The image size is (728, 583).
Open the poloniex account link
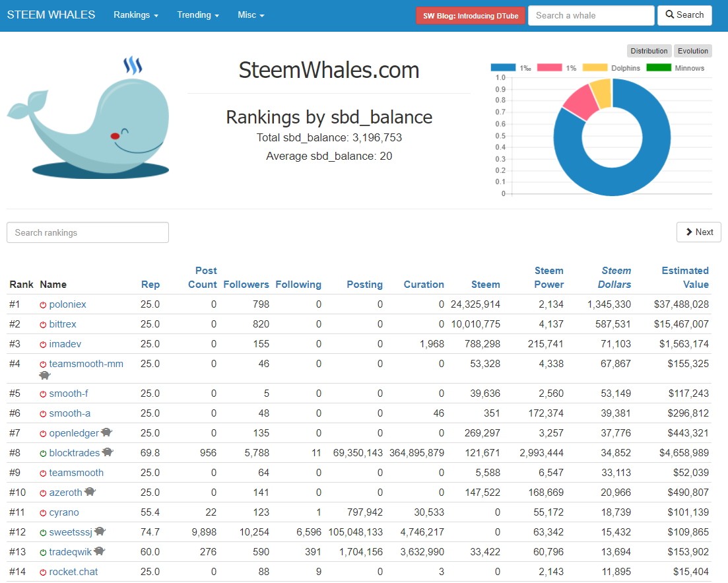68,304
